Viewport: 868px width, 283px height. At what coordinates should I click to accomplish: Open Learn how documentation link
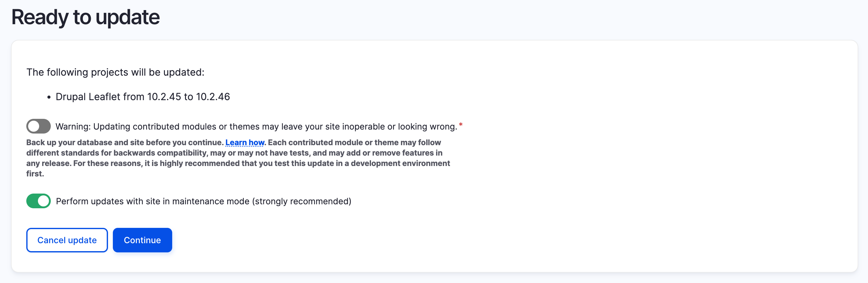tap(245, 142)
